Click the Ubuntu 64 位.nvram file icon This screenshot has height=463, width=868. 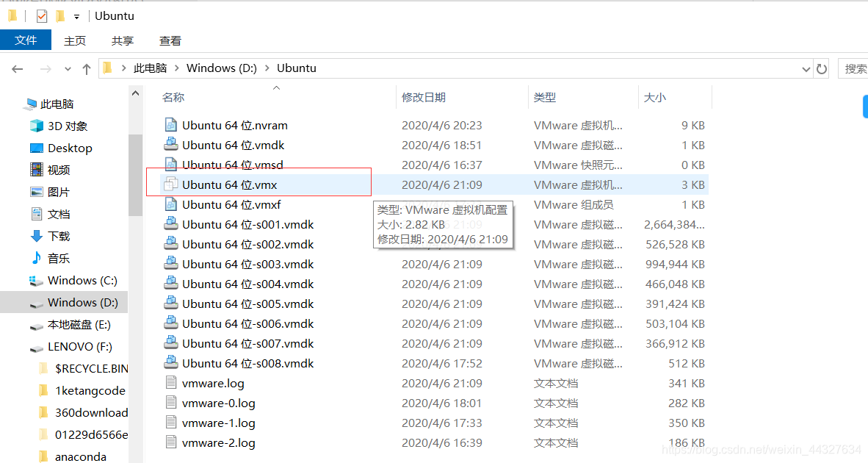(171, 125)
